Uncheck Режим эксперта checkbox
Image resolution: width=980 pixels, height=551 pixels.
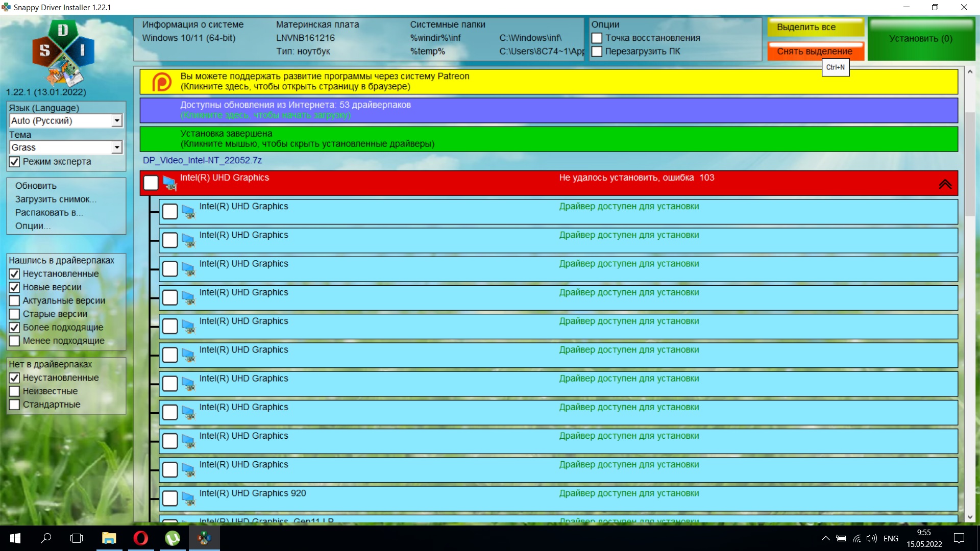[15, 162]
